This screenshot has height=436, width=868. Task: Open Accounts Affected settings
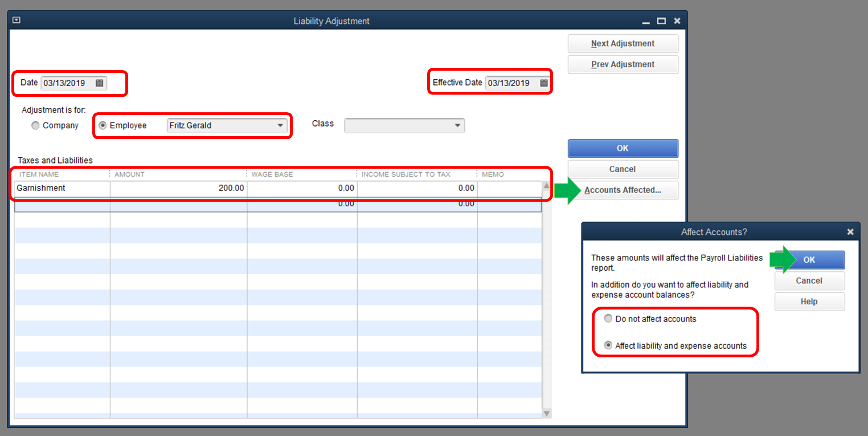tap(623, 190)
